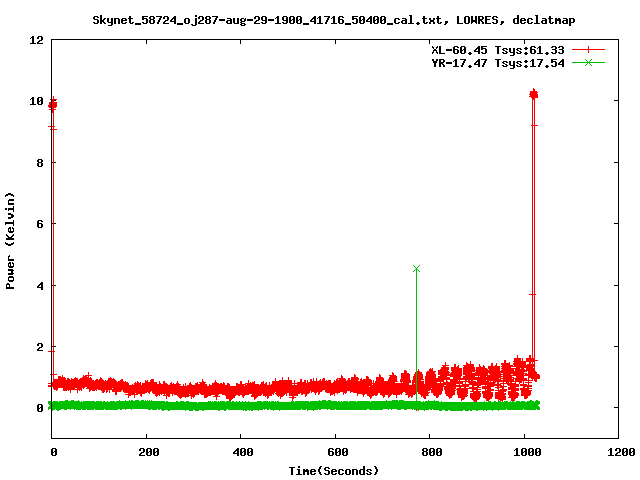Click the 'Power (Kelvin)' y-axis label

click(x=10, y=241)
